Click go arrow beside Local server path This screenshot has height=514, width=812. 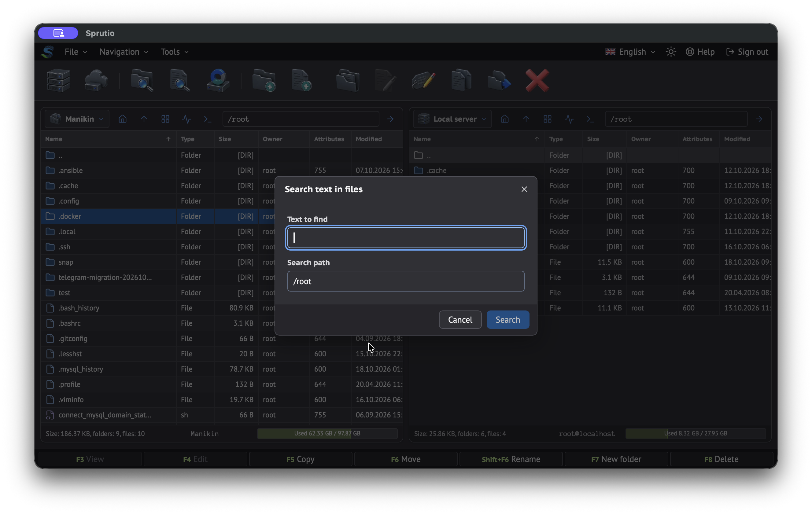pyautogui.click(x=759, y=119)
